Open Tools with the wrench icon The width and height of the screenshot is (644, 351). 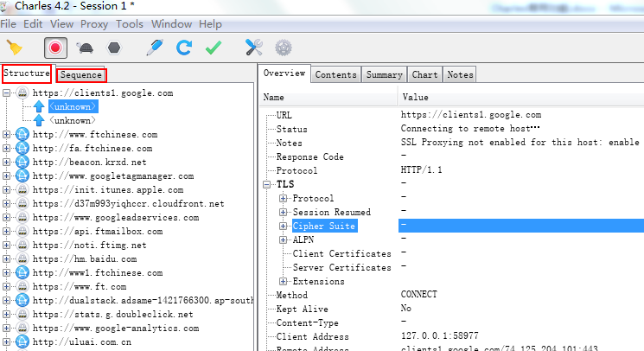tap(254, 48)
